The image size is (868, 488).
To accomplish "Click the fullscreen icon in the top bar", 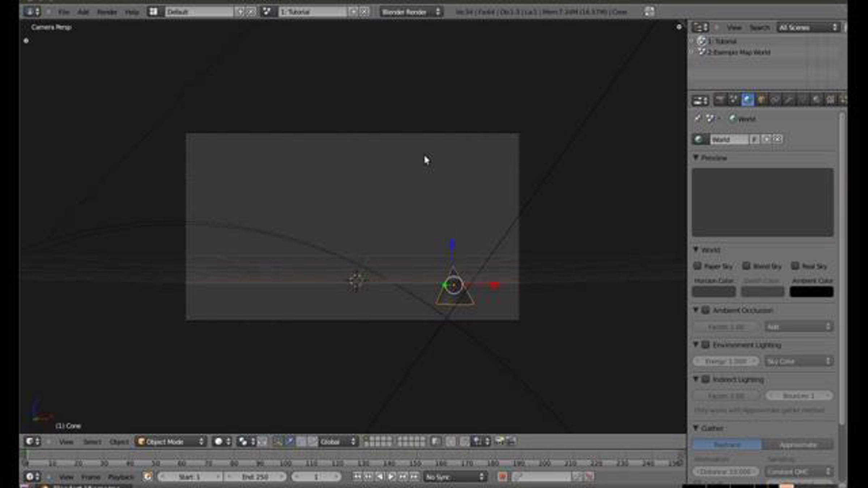I will [x=650, y=12].
